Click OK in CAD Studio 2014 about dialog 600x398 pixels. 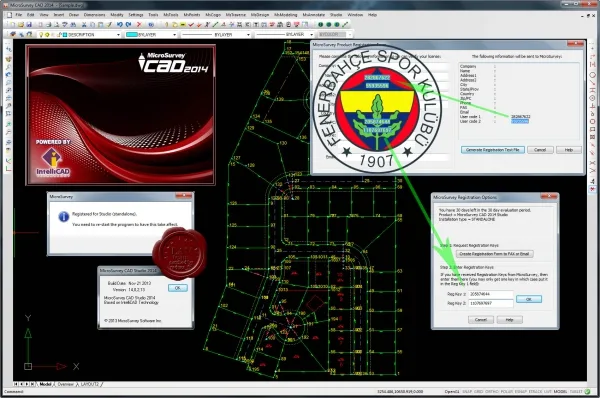point(178,288)
